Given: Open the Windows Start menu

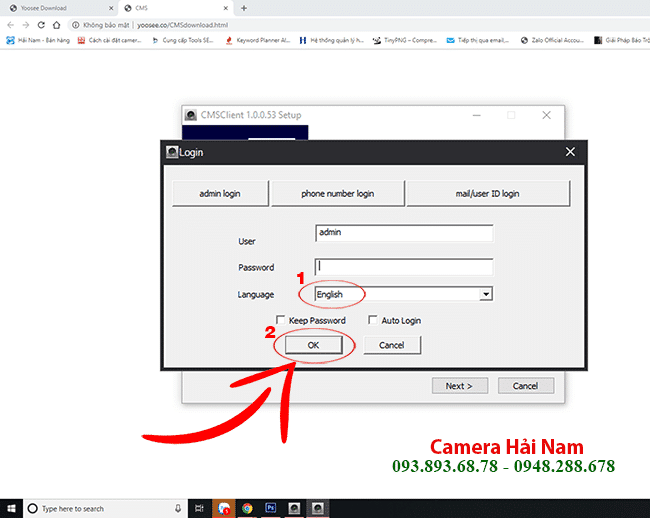Looking at the screenshot, I should pos(11,508).
